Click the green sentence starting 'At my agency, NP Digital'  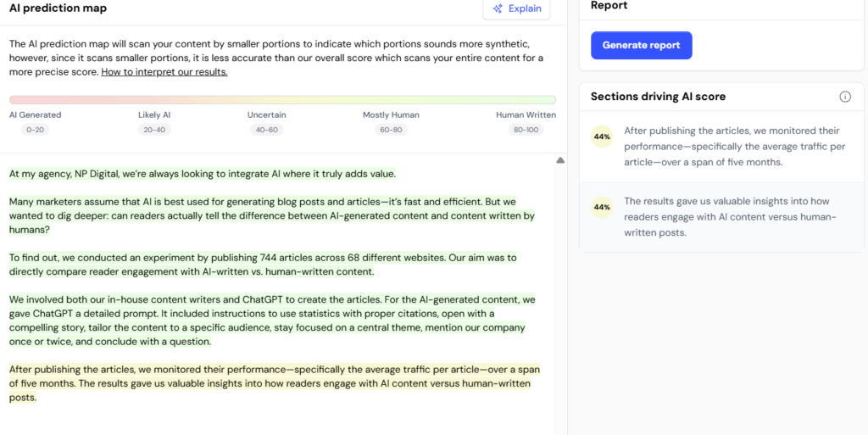202,174
